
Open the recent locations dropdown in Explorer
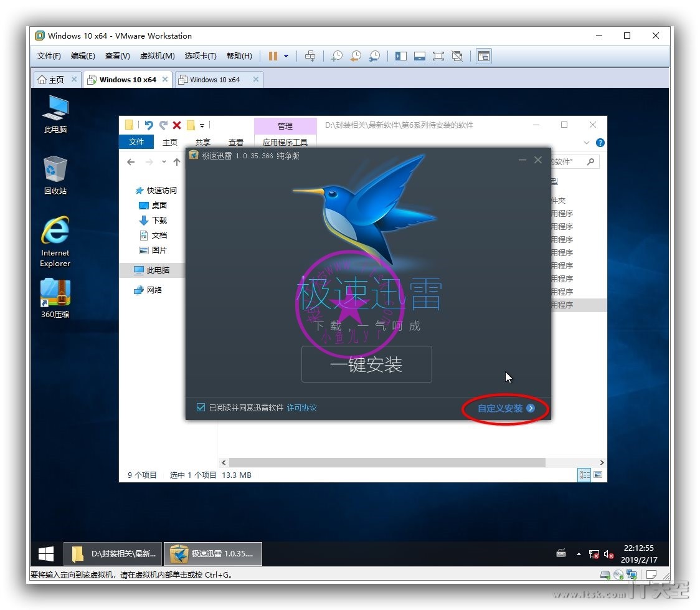point(164,162)
